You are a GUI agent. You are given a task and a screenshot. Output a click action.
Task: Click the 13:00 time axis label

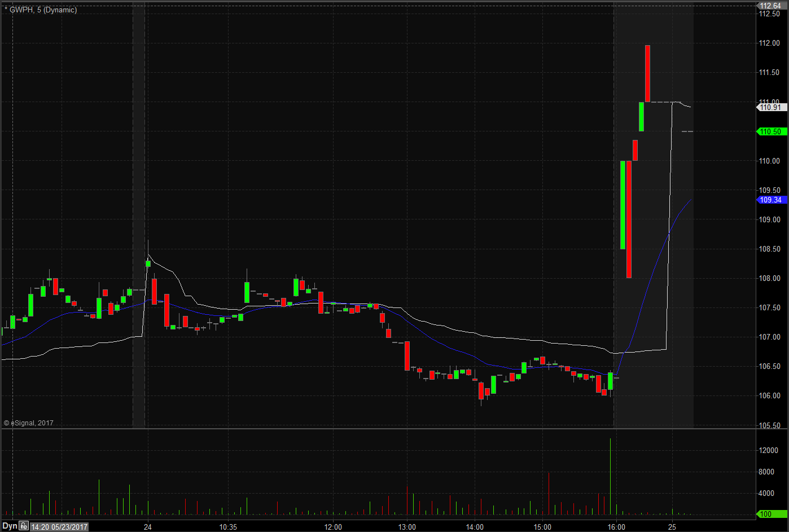[x=407, y=527]
